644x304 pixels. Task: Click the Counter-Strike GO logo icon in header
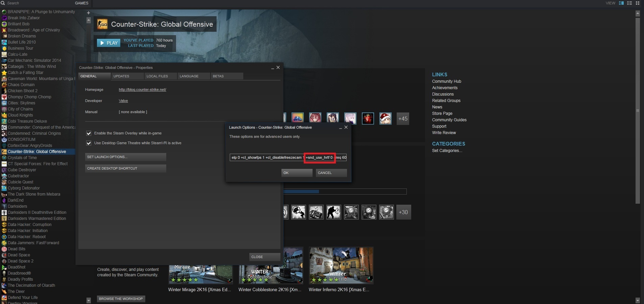pos(102,24)
